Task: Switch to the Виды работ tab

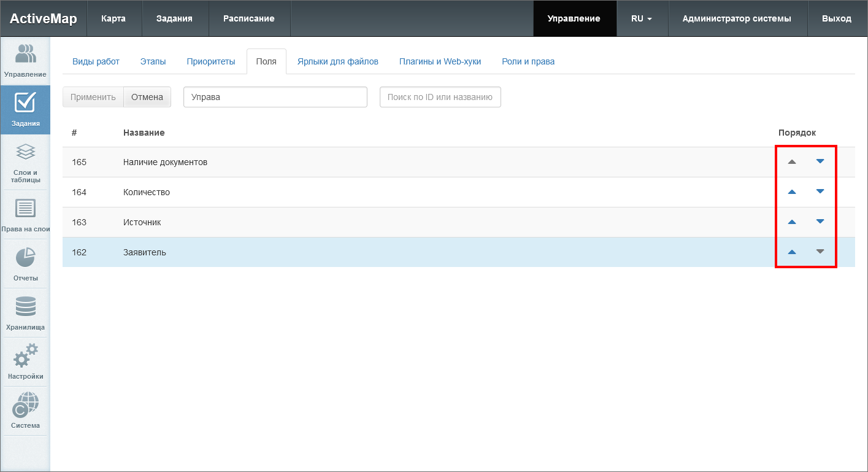Action: [x=96, y=61]
